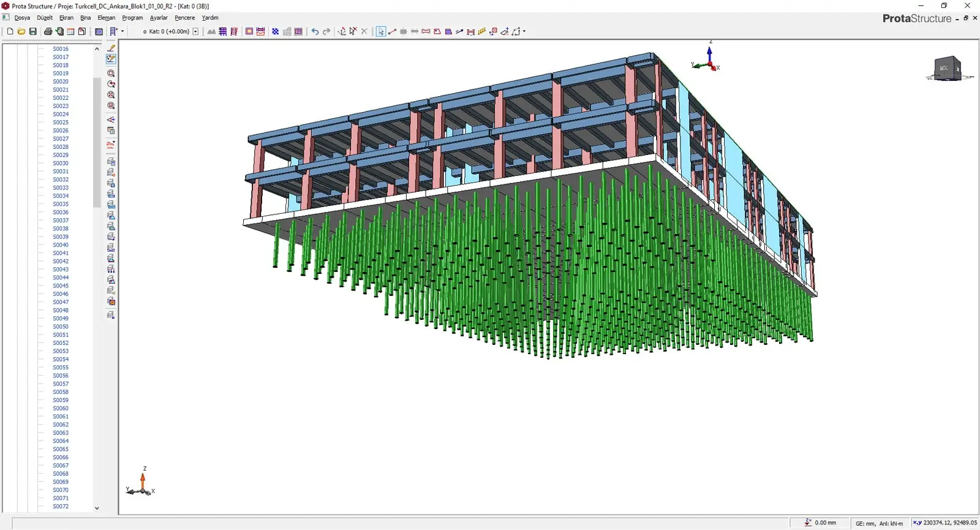The image size is (980, 530).
Task: Click the pencil icon atop the vertical toolbar
Action: [x=111, y=48]
